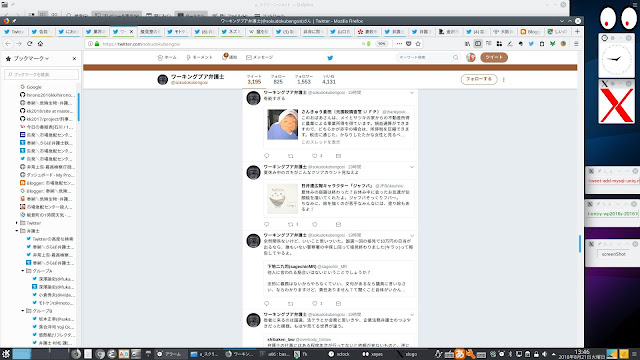
Task: Open the あ input method tray icon
Action: tap(460, 354)
